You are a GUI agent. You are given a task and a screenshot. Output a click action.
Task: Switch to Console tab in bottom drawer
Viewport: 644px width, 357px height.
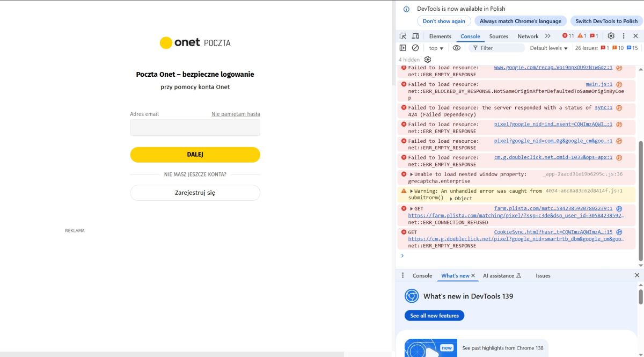coord(422,275)
